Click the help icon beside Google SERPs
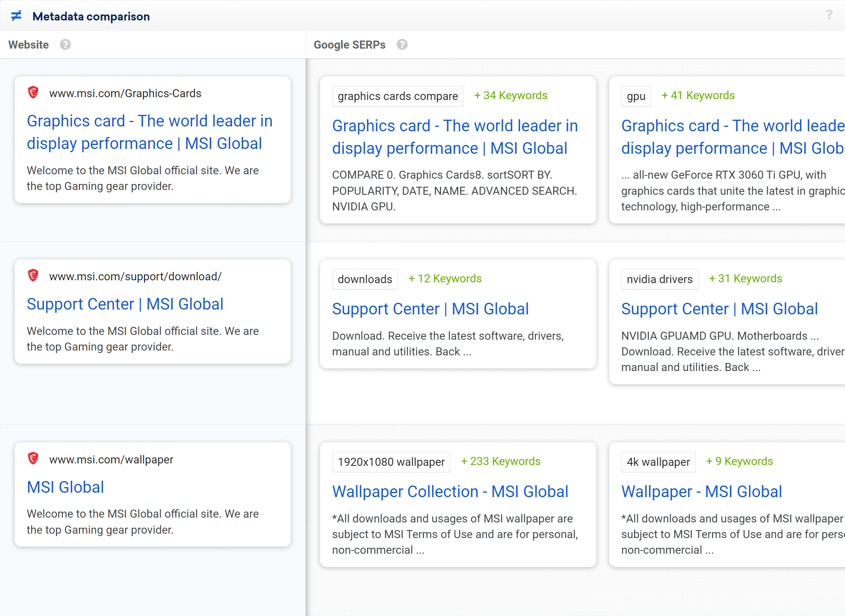Viewport: 845px width, 616px height. point(402,45)
